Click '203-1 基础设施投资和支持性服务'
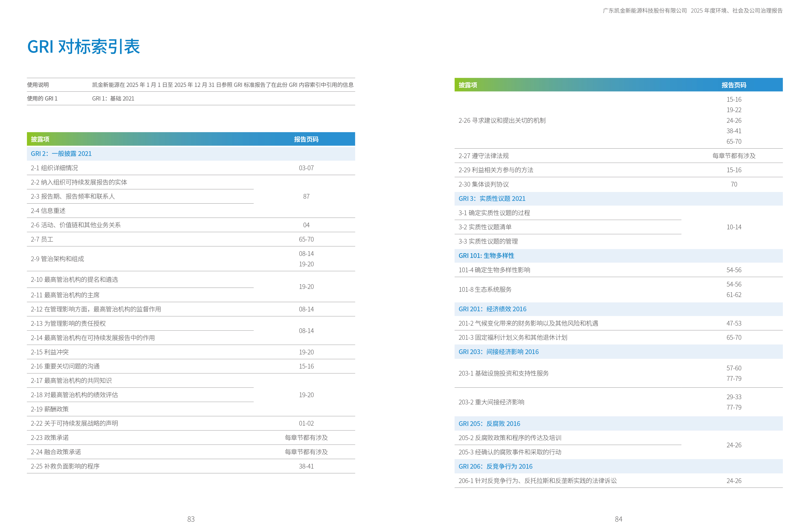 [504, 373]
